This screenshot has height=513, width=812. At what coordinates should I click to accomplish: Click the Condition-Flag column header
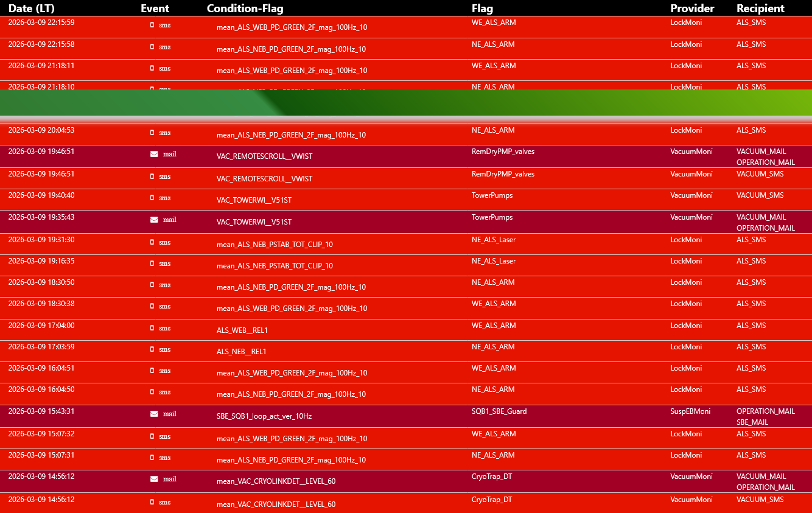(245, 9)
